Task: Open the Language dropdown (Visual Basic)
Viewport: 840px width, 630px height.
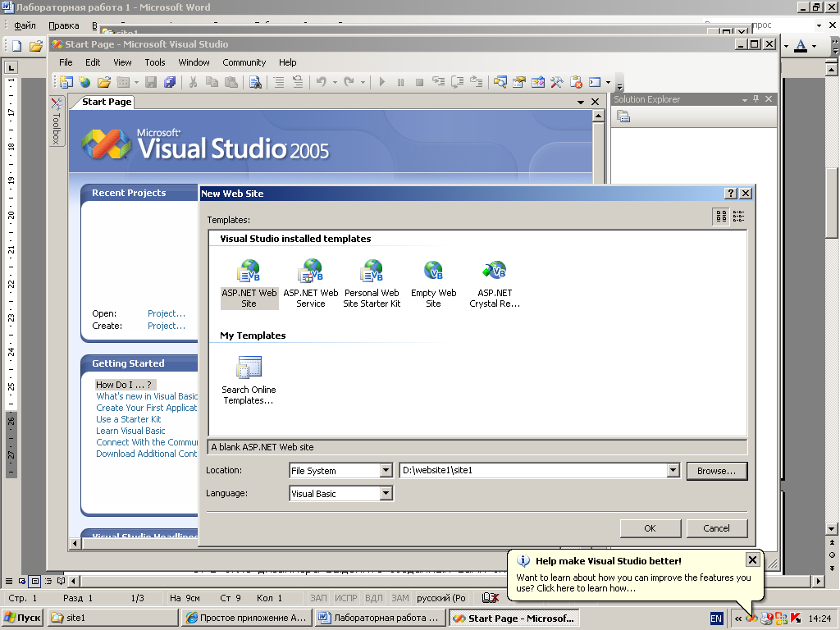Action: pyautogui.click(x=386, y=493)
